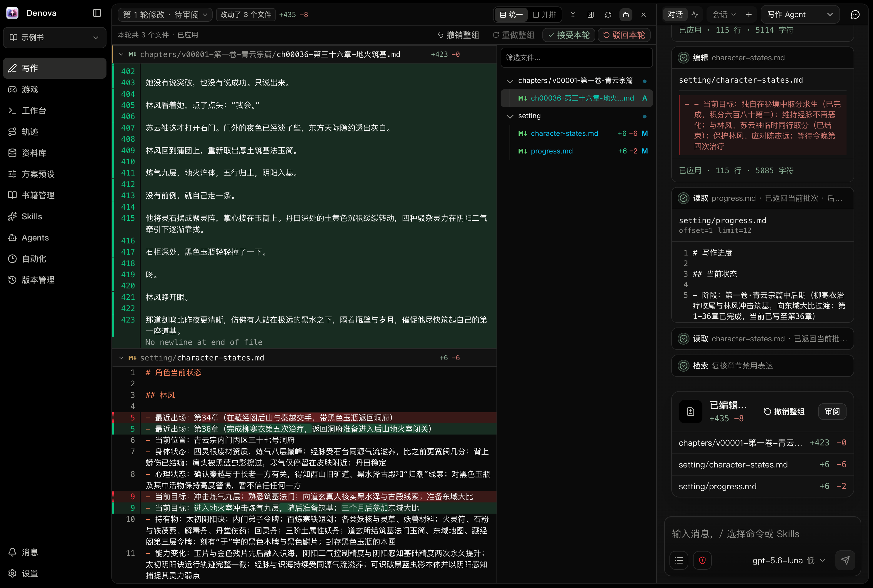
Task: Click 审阅 in the edit summary card
Action: point(832,411)
